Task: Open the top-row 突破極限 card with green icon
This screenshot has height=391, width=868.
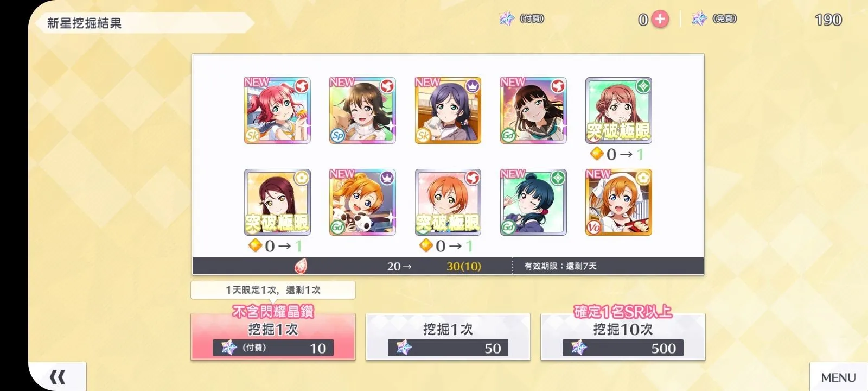Action: pos(618,110)
